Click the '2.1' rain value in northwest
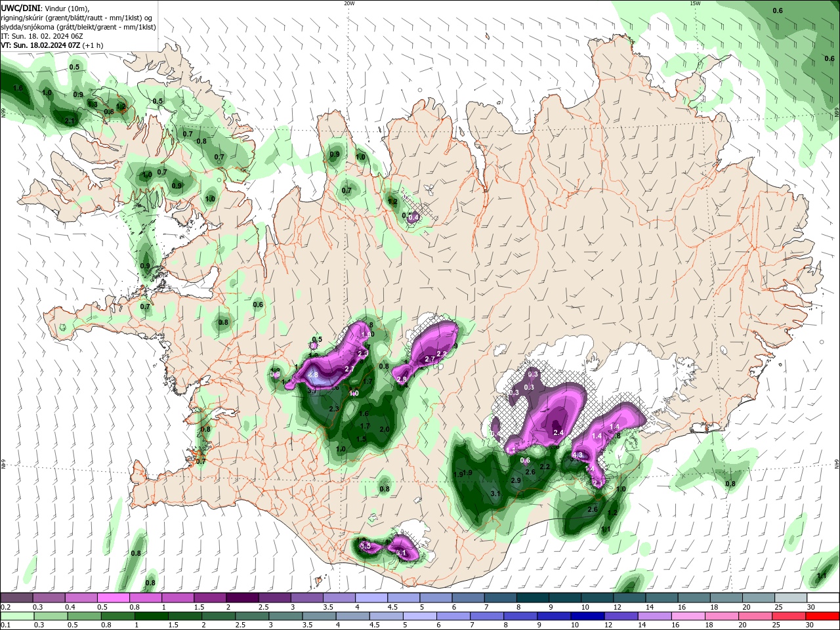 pos(70,121)
